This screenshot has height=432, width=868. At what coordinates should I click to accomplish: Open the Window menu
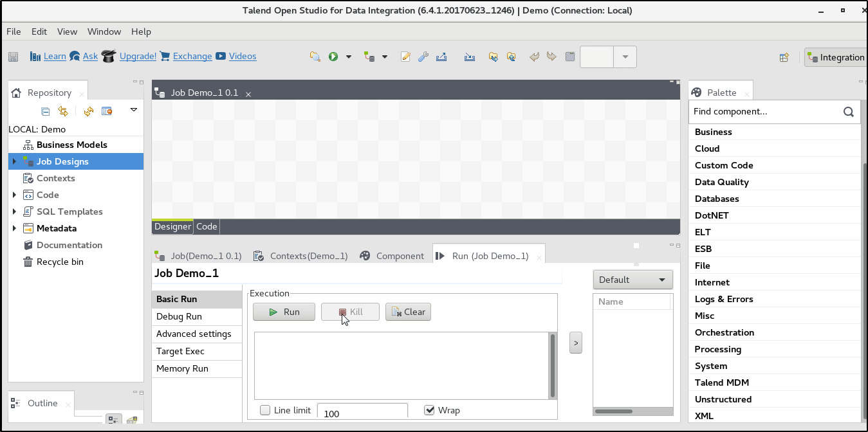[104, 32]
